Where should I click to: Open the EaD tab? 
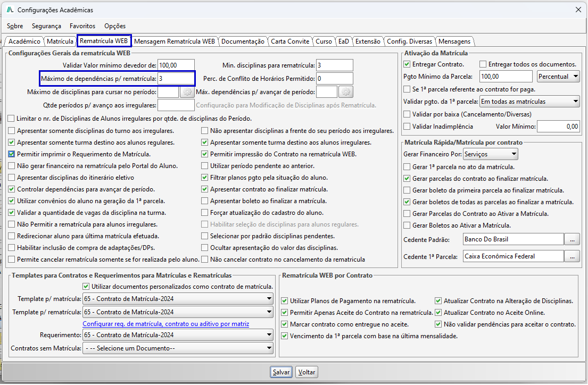tap(344, 41)
